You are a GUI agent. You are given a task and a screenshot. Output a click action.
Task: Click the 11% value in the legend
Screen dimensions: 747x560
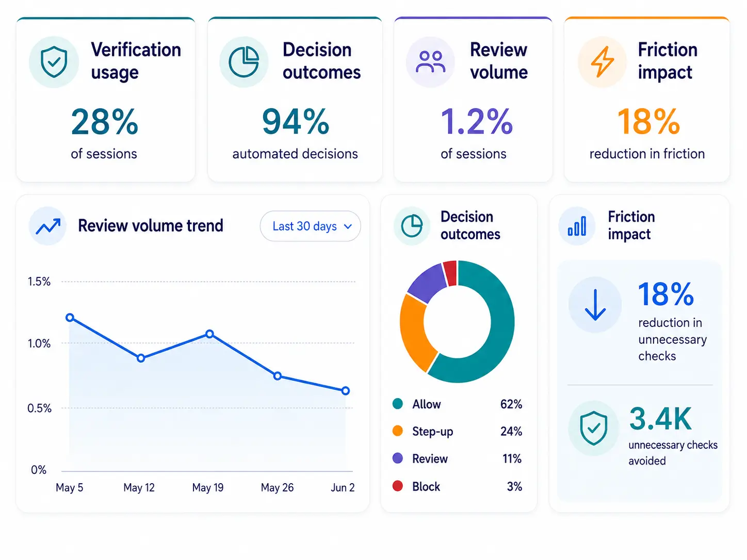click(512, 459)
